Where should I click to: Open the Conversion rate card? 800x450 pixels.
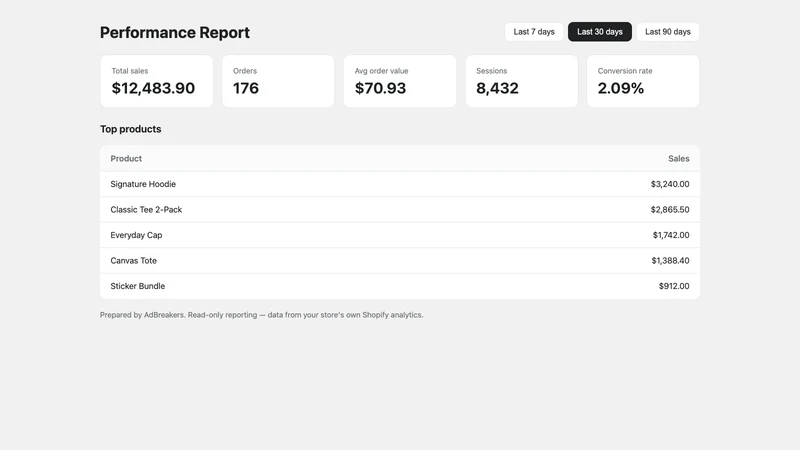[643, 81]
